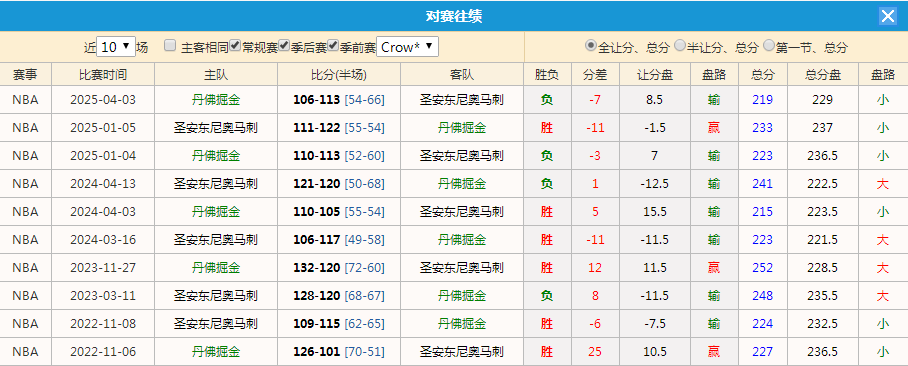The width and height of the screenshot is (908, 366).
Task: Click handicap value -12.5
Action: point(655,184)
